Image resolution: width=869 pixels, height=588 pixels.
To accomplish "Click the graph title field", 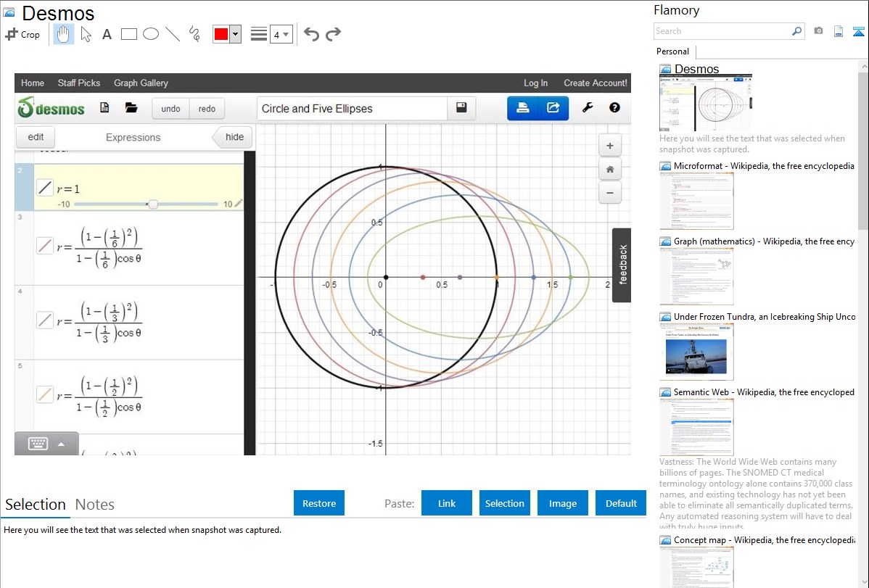I will pyautogui.click(x=352, y=109).
